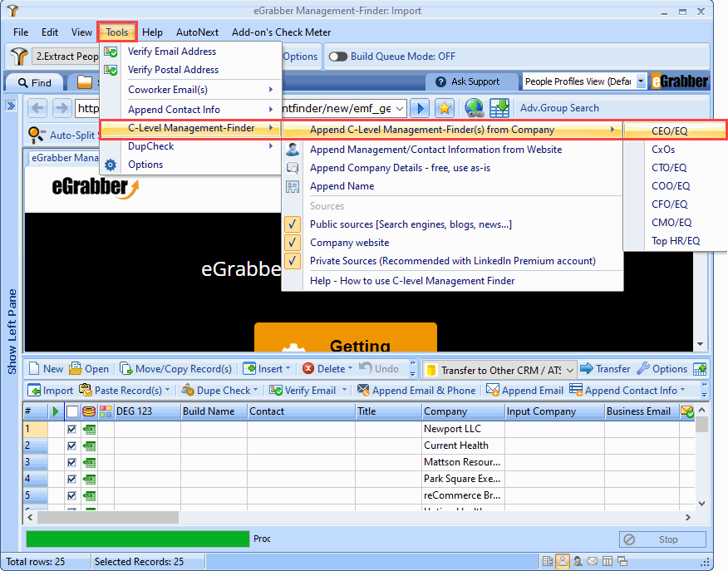Open Coworker Email(s) submenu
This screenshot has height=571, width=728.
coord(191,90)
